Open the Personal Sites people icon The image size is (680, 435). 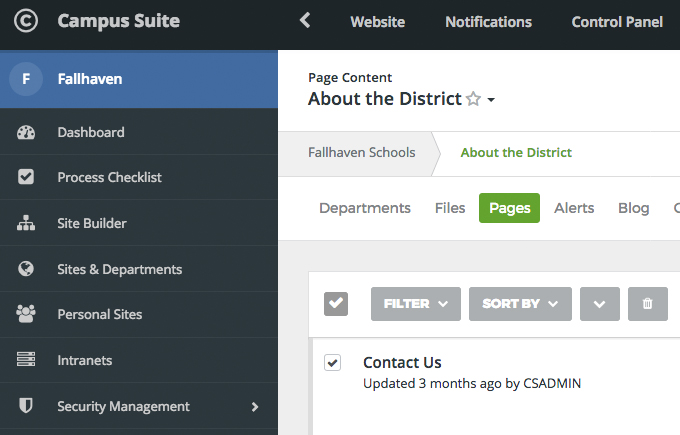click(x=26, y=314)
